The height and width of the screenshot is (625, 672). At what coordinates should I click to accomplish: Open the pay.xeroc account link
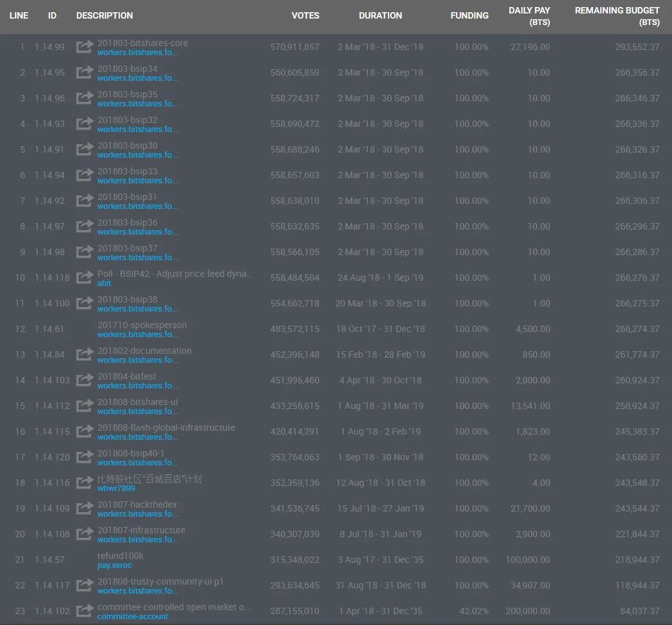(x=114, y=565)
